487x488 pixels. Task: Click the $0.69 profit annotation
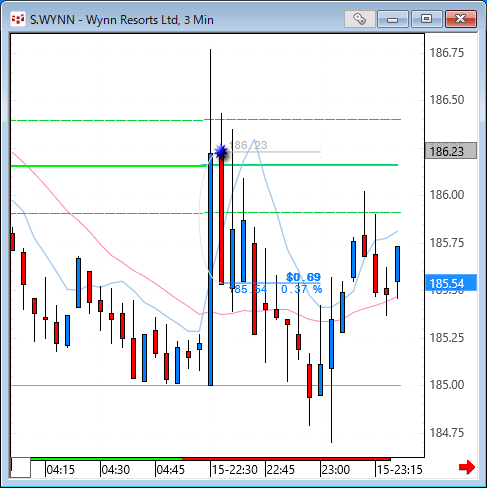coord(303,277)
